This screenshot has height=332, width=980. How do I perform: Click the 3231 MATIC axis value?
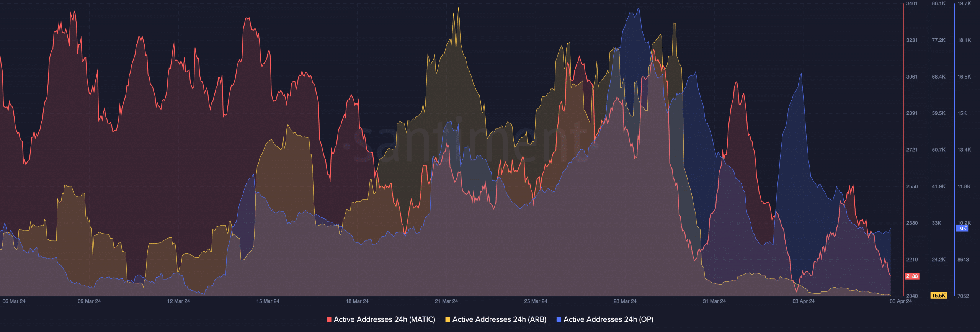[912, 40]
